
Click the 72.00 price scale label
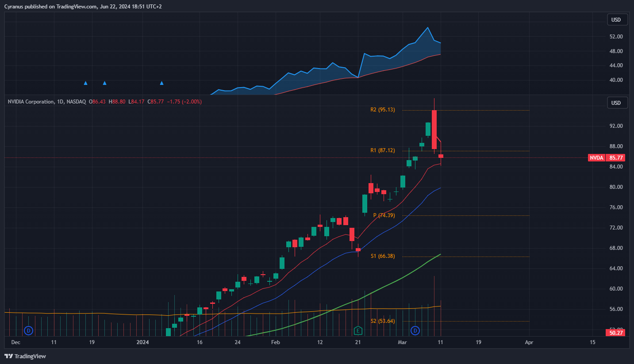[x=617, y=228]
